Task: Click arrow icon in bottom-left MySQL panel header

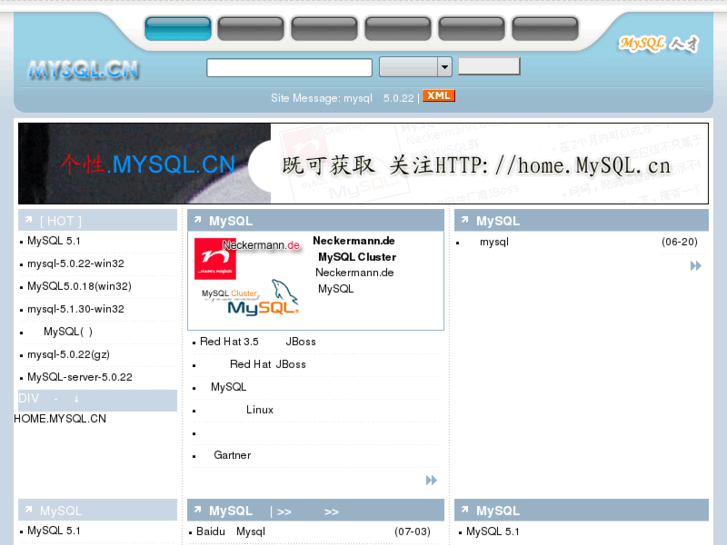Action: [29, 510]
